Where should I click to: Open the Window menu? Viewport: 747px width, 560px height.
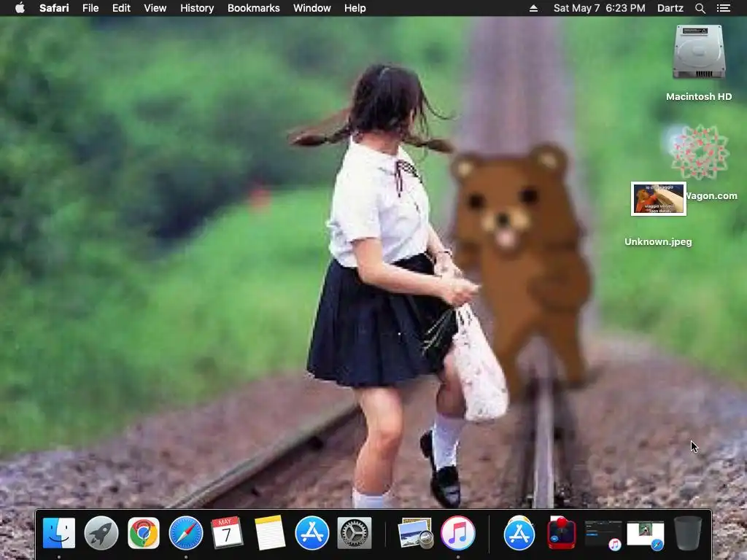tap(312, 8)
